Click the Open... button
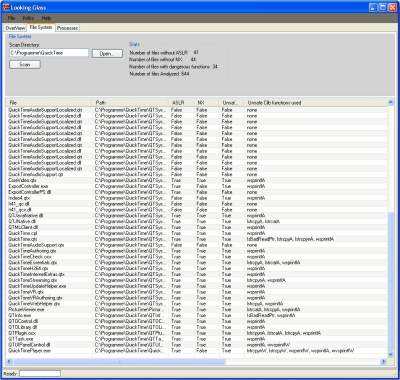 point(107,53)
